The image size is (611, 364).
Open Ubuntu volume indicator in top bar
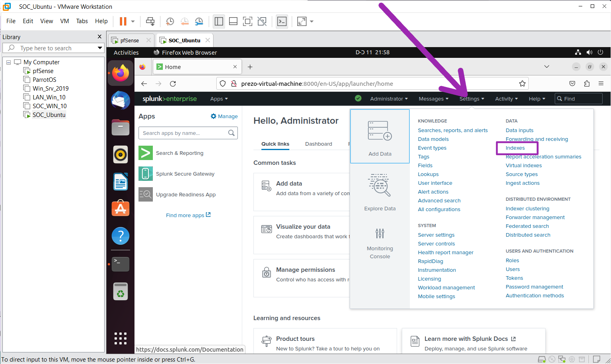coord(589,52)
